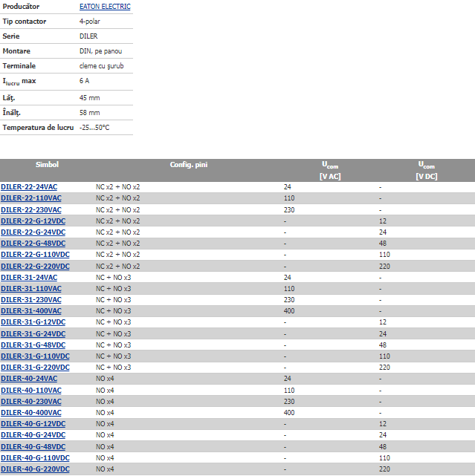
Task: Select the '6 A' max current value
Action: pos(84,81)
